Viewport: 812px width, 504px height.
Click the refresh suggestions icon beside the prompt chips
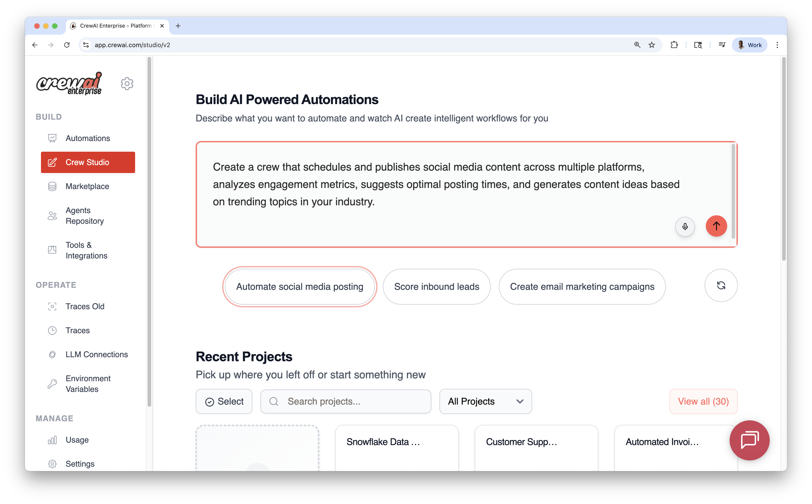[x=721, y=286]
